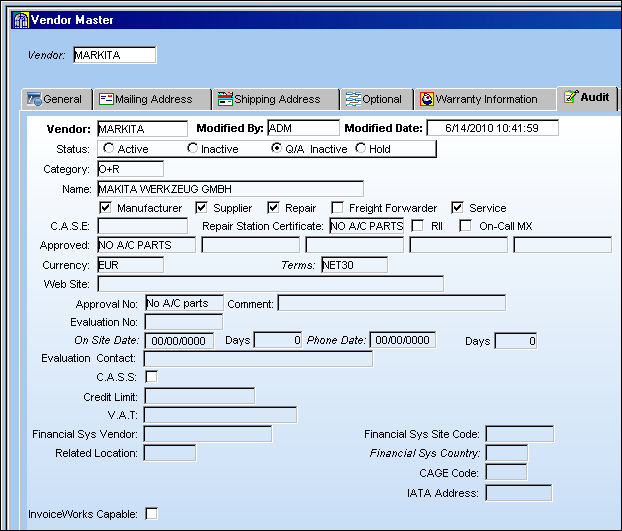The width and height of the screenshot is (622, 531).
Task: Click the Evaluation Contact field
Action: coord(258,358)
